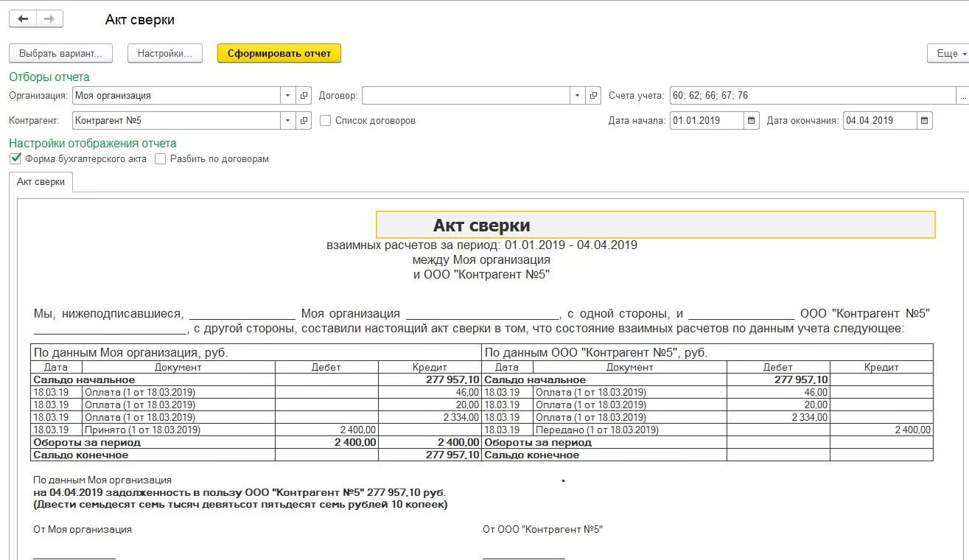Select the Передано (1 от 18.03.2019) row
This screenshot has width=969, height=560.
(707, 430)
